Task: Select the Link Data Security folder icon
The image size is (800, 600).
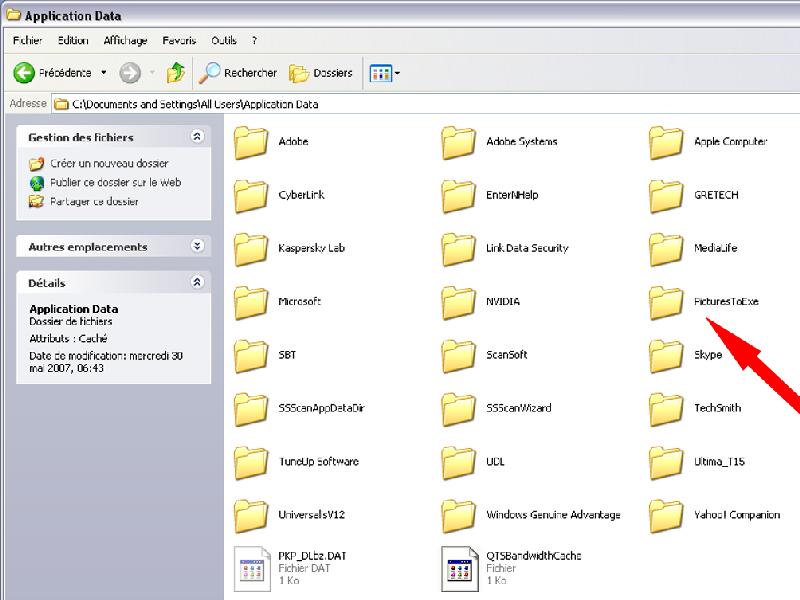Action: click(x=459, y=249)
